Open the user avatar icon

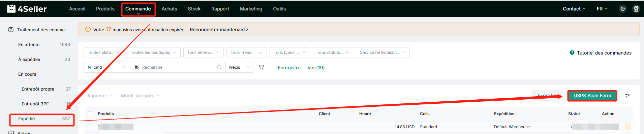[x=636, y=9]
